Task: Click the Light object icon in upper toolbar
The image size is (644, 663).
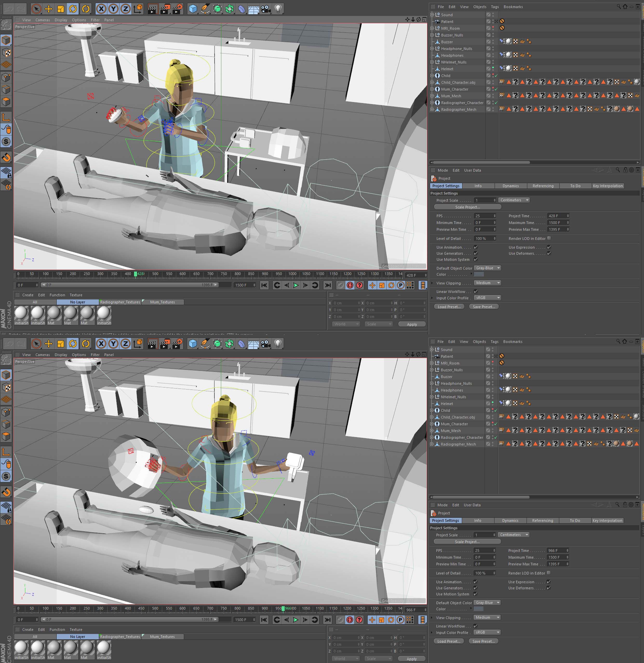Action: pyautogui.click(x=278, y=9)
